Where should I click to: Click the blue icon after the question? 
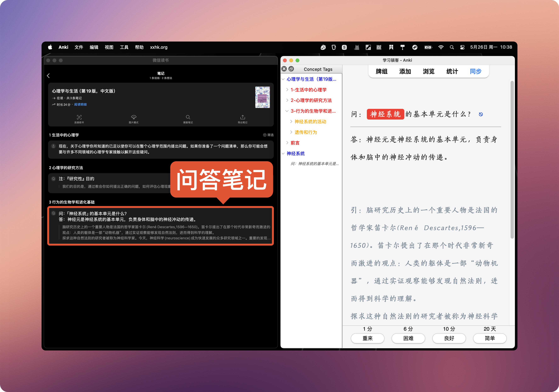(481, 114)
